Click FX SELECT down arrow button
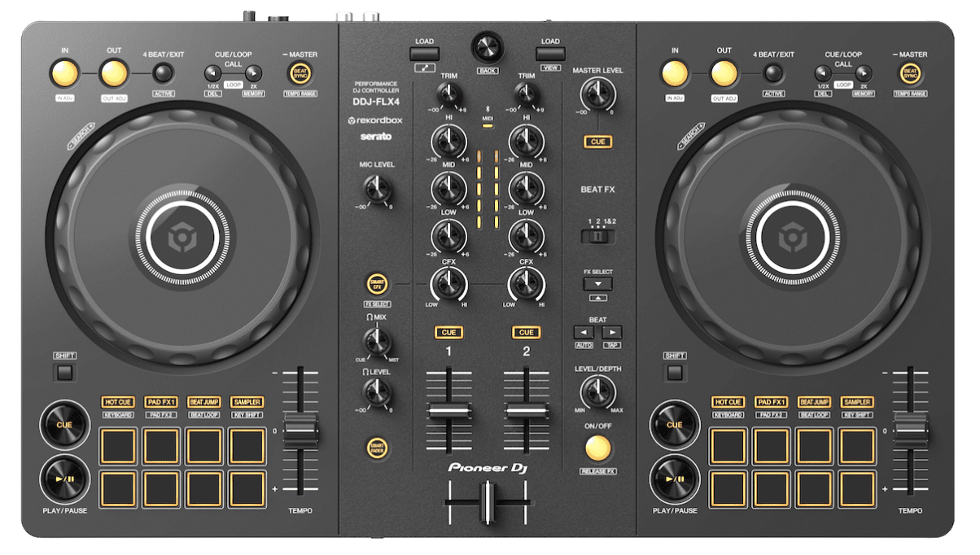 598,284
